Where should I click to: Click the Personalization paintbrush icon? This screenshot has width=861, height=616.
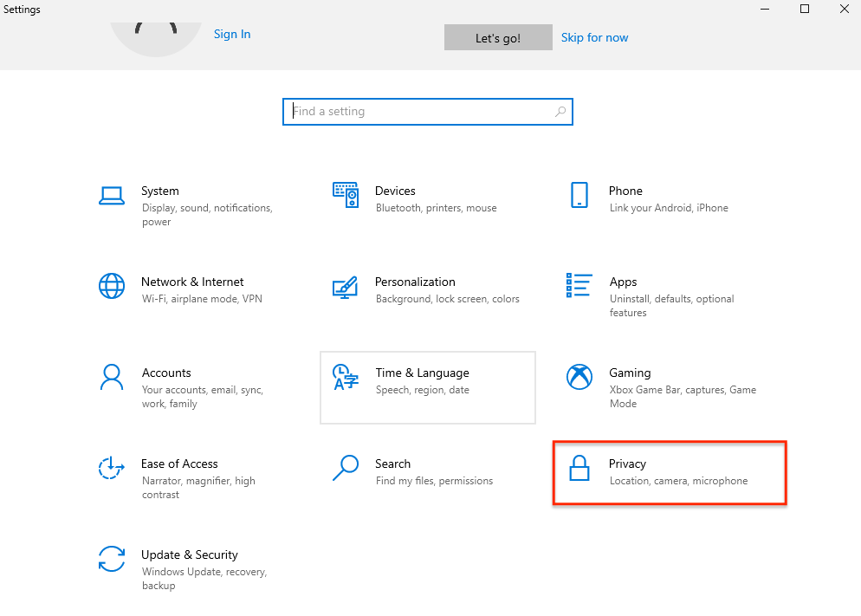(346, 287)
